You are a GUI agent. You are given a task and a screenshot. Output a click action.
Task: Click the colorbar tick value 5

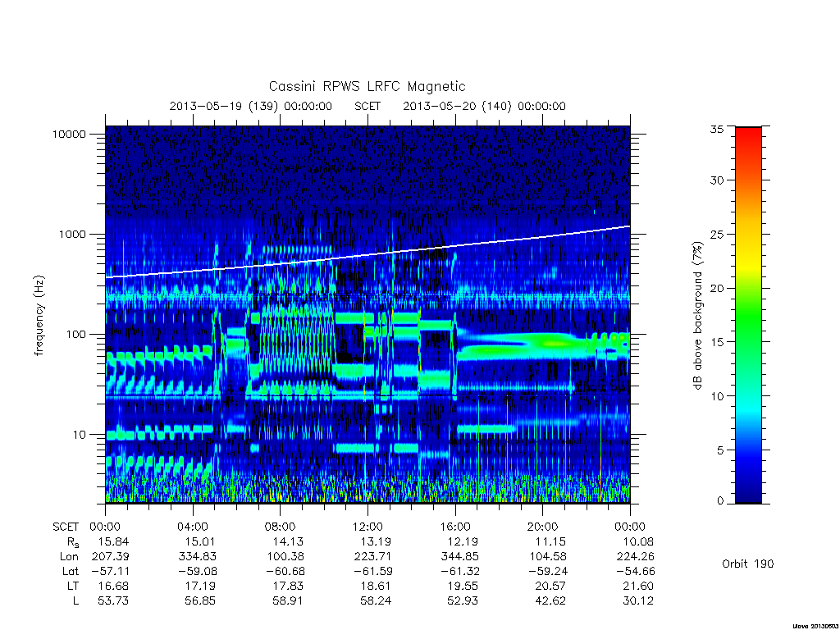pyautogui.click(x=720, y=450)
